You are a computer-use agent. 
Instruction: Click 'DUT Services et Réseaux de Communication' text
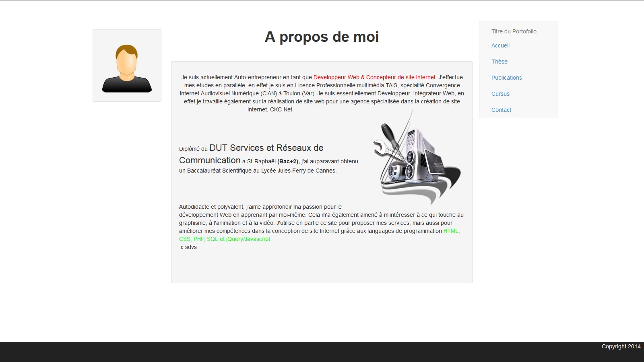click(266, 148)
